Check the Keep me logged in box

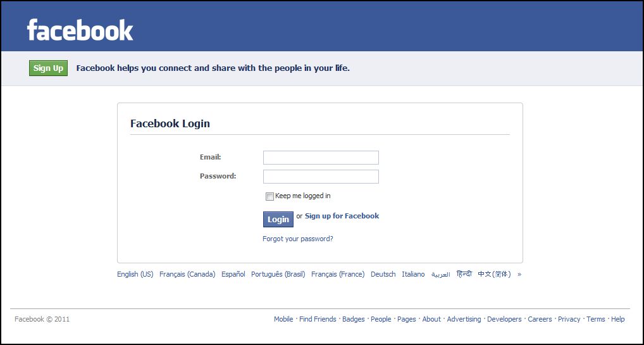pos(270,197)
